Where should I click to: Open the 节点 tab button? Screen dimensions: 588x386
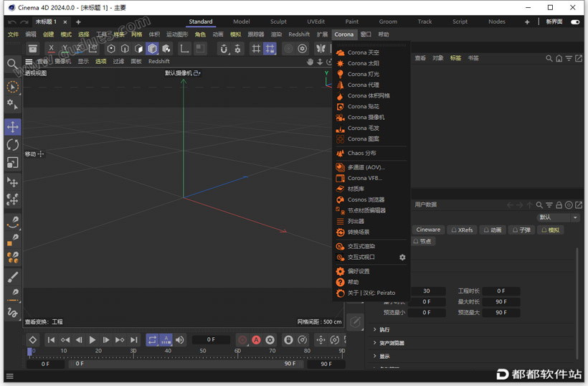[422, 241]
